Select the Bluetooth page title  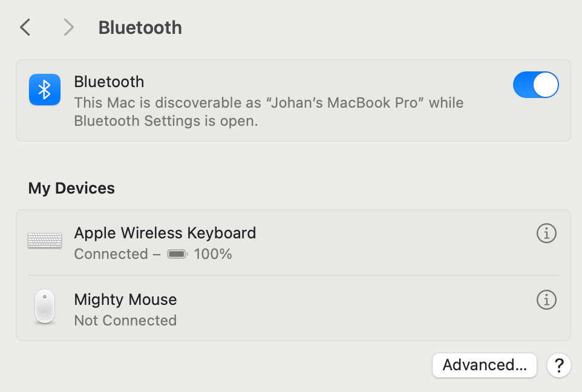pos(140,27)
